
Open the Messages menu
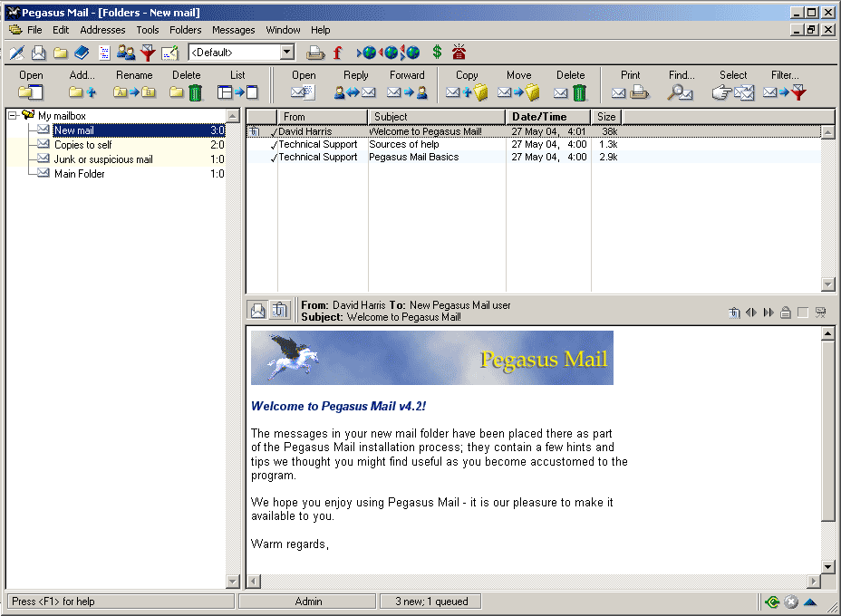(233, 30)
